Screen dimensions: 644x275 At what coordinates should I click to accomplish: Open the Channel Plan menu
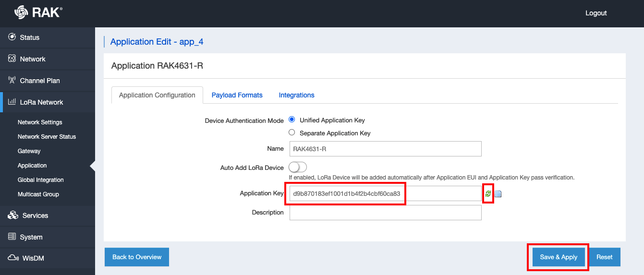(x=48, y=81)
